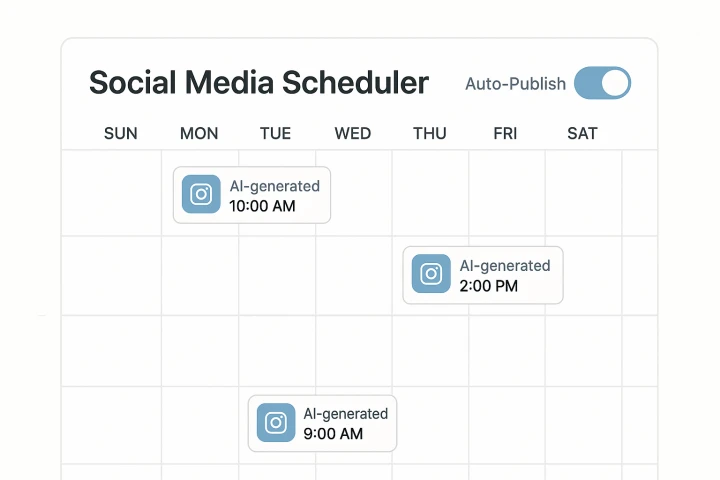
Task: Open the 2:00 PM AI-generated post card
Action: click(483, 275)
